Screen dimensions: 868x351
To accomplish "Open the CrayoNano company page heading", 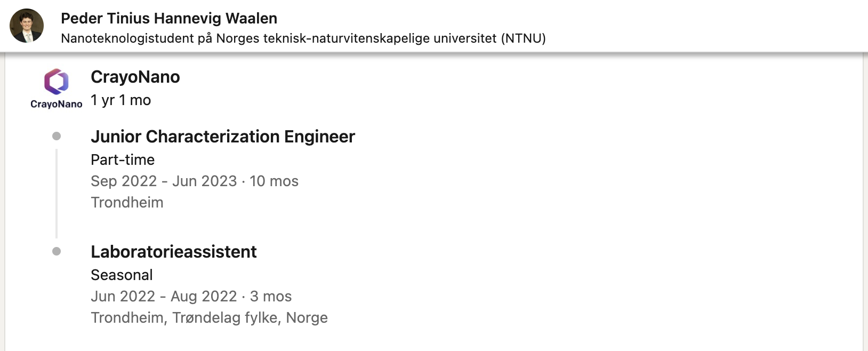I will point(135,77).
